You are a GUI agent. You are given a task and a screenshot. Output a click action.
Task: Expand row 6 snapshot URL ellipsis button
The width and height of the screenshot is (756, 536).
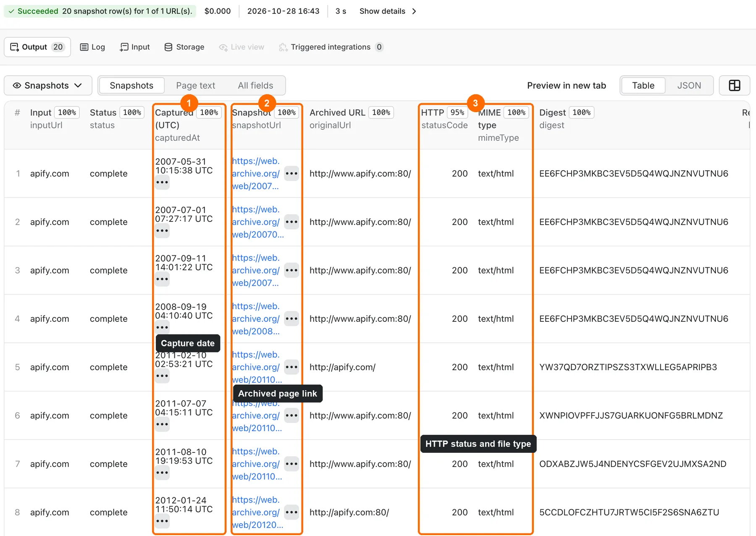291,415
